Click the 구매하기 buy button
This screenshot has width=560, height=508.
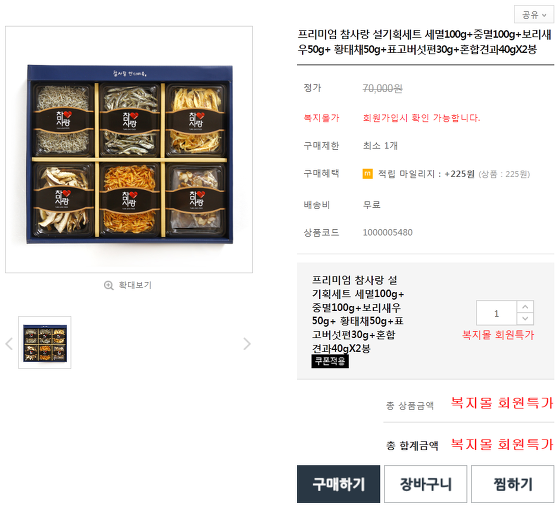tap(338, 484)
